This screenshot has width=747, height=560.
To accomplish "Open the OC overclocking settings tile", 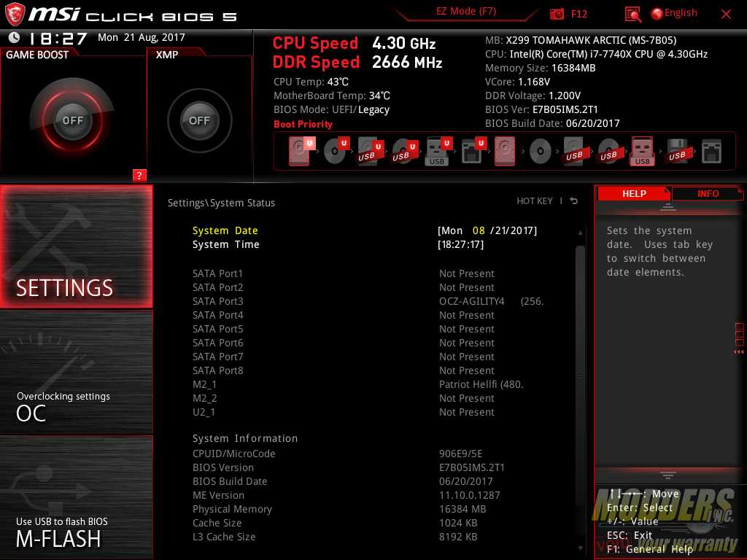I will pyautogui.click(x=76, y=373).
